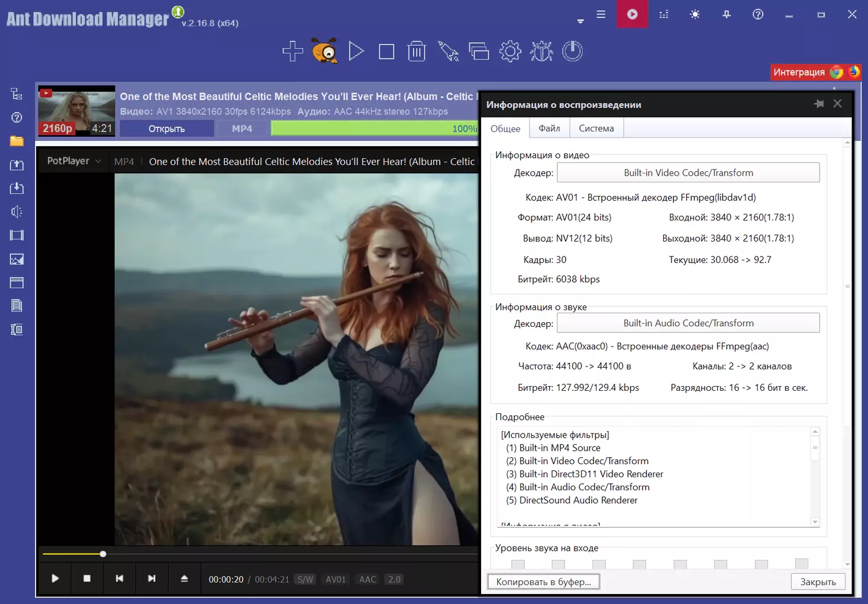Click the power shutdown icon
Viewport: 868px width, 604px height.
[x=572, y=52]
